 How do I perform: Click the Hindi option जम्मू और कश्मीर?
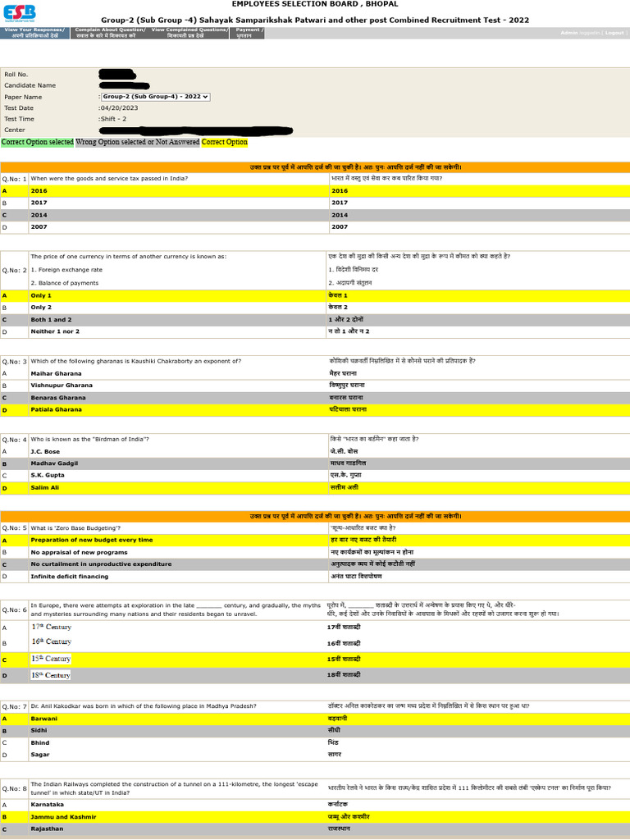[349, 817]
